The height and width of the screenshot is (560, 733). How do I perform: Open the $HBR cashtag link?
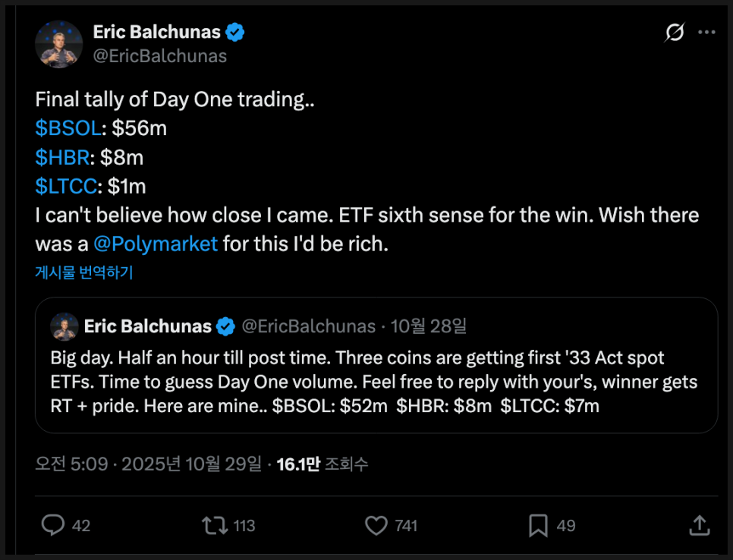[62, 158]
